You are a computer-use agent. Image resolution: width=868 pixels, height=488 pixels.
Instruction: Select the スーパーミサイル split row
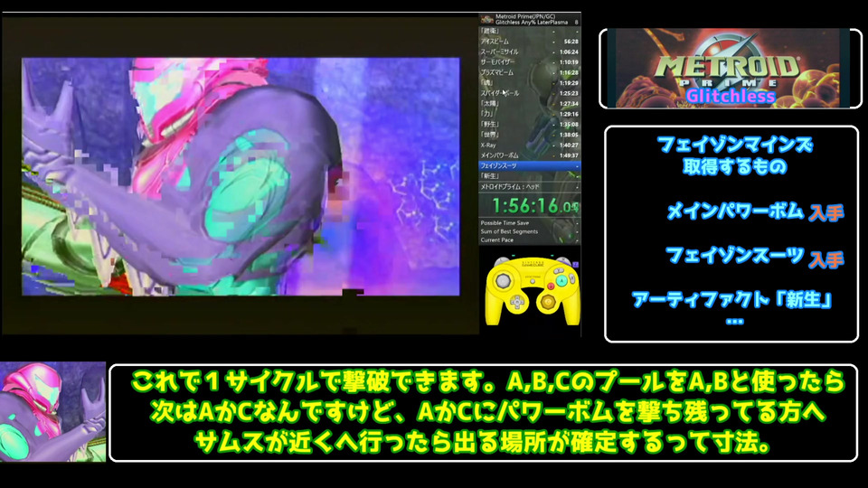[x=529, y=52]
